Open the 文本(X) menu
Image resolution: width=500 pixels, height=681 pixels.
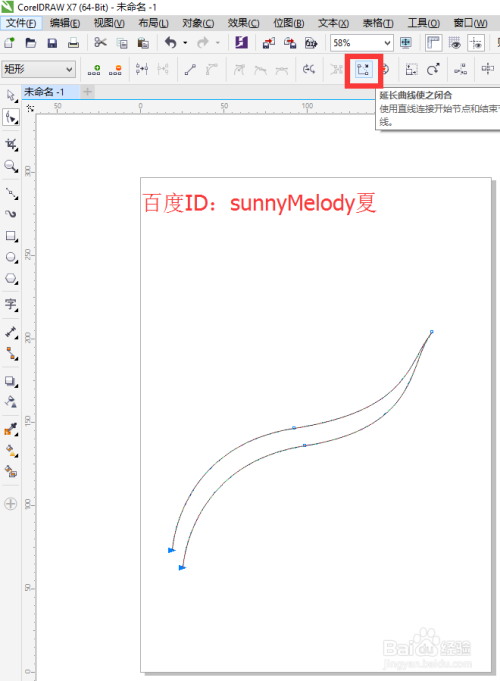(x=333, y=23)
